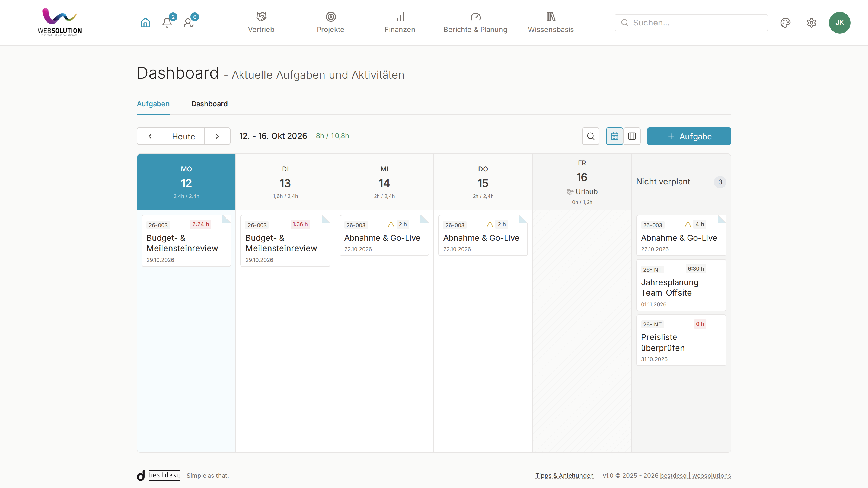The height and width of the screenshot is (488, 868).
Task: Open Thursday's Abnahme & Go-Live task
Action: coord(483,235)
